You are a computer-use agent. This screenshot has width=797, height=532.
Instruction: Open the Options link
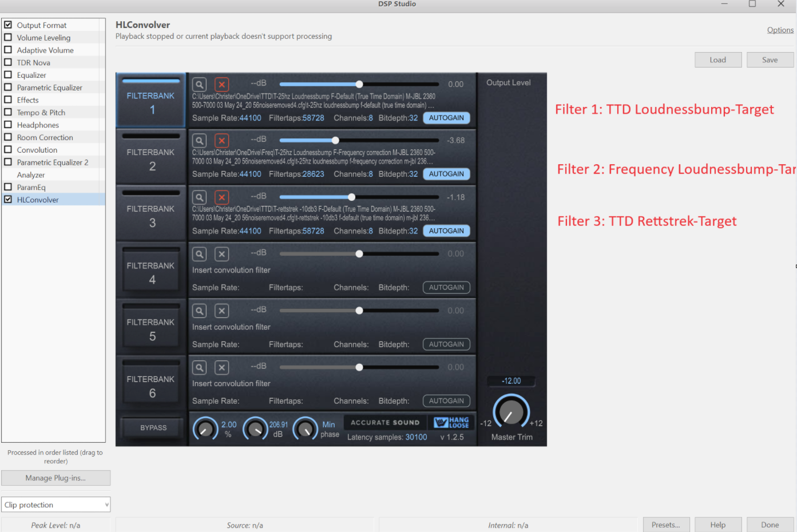click(780, 30)
